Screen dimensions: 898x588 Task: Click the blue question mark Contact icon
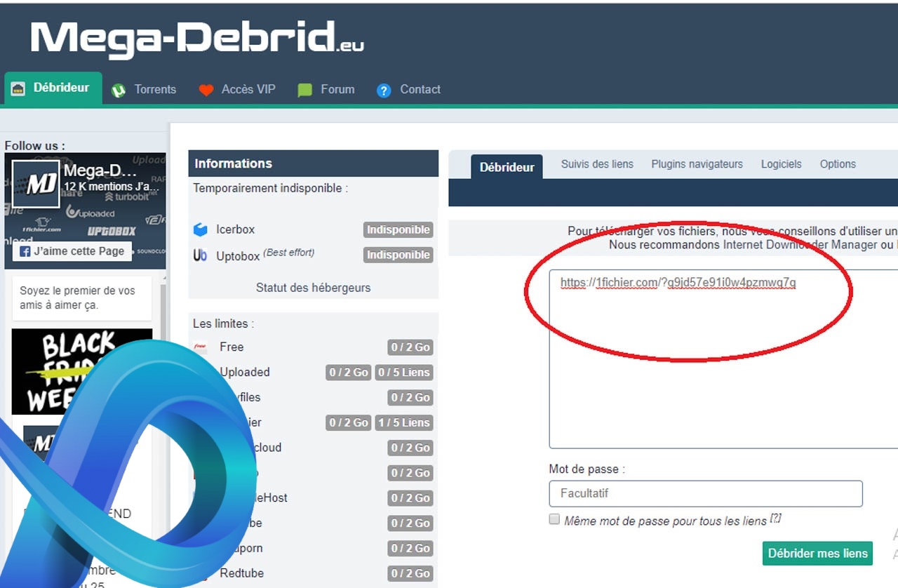coord(383,91)
